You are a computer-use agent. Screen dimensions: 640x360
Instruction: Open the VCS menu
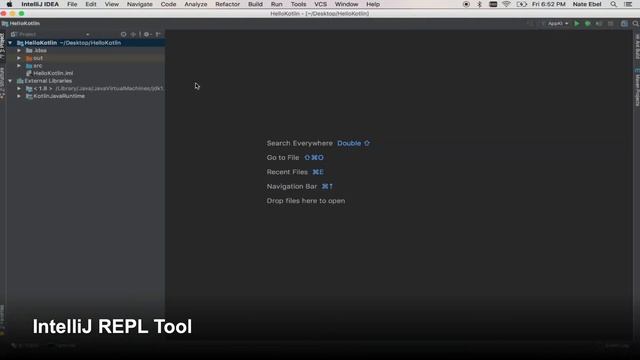pyautogui.click(x=320, y=4)
